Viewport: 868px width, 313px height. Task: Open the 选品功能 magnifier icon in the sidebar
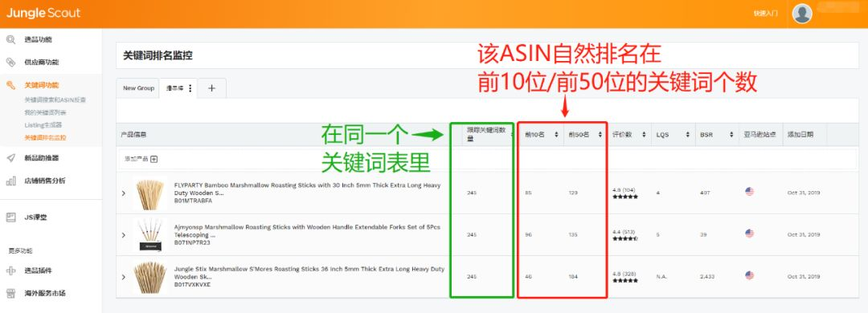pos(11,40)
